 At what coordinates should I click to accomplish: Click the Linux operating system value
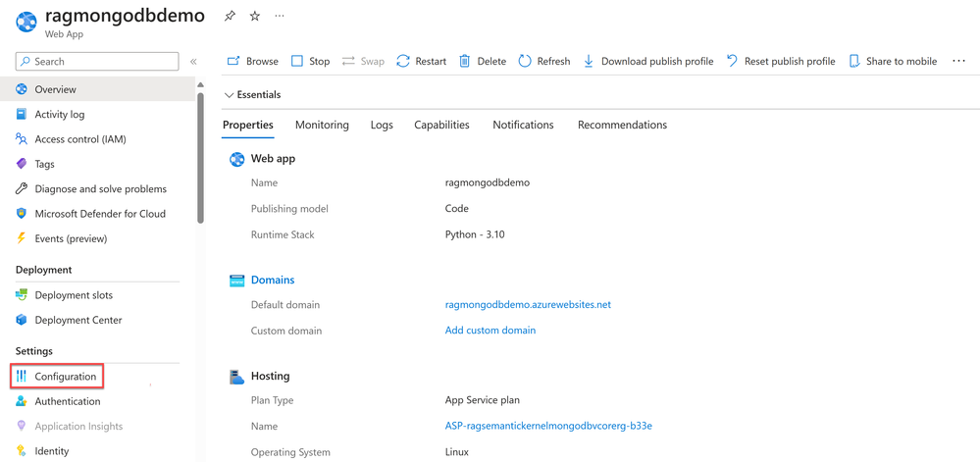456,452
